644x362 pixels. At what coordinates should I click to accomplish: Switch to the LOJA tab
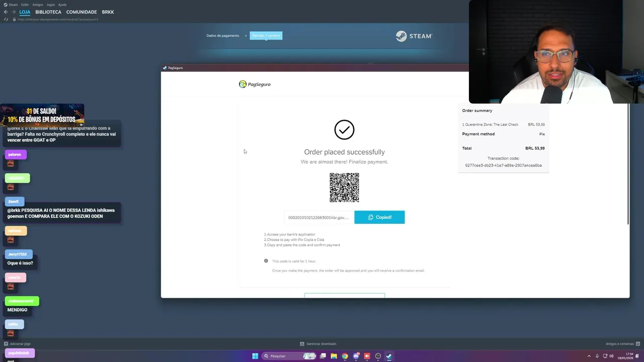(x=25, y=12)
